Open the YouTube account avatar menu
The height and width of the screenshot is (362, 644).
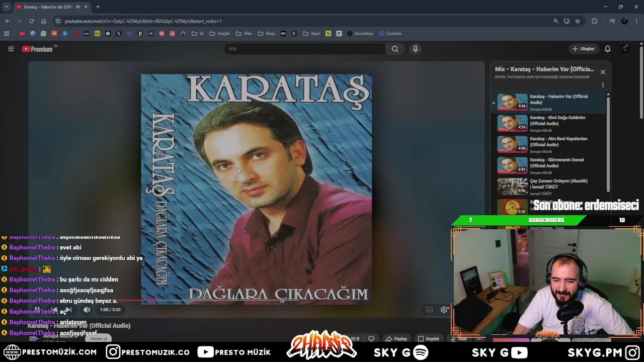click(625, 49)
